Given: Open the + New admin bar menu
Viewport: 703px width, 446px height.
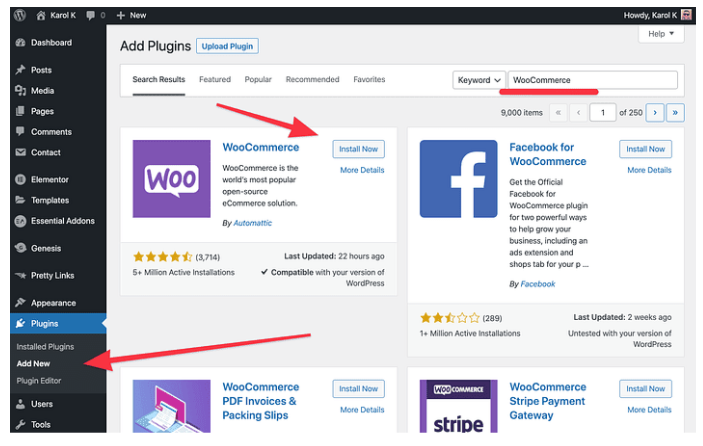Looking at the screenshot, I should coord(131,15).
